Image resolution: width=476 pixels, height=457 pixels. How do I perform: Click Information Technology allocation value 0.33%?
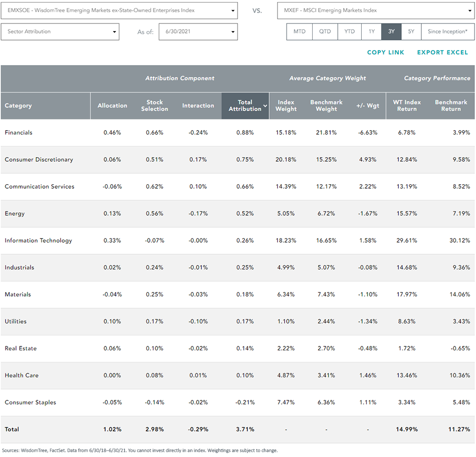[x=112, y=241]
